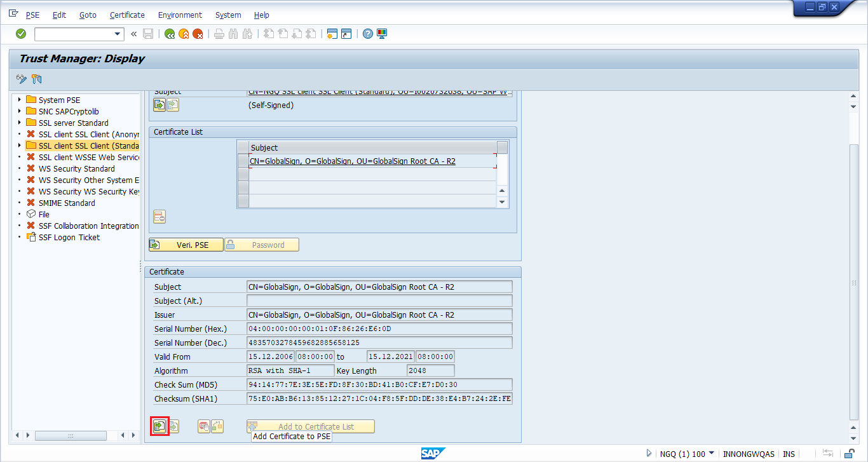
Task: Click the Find binoculars icon
Action: [233, 34]
